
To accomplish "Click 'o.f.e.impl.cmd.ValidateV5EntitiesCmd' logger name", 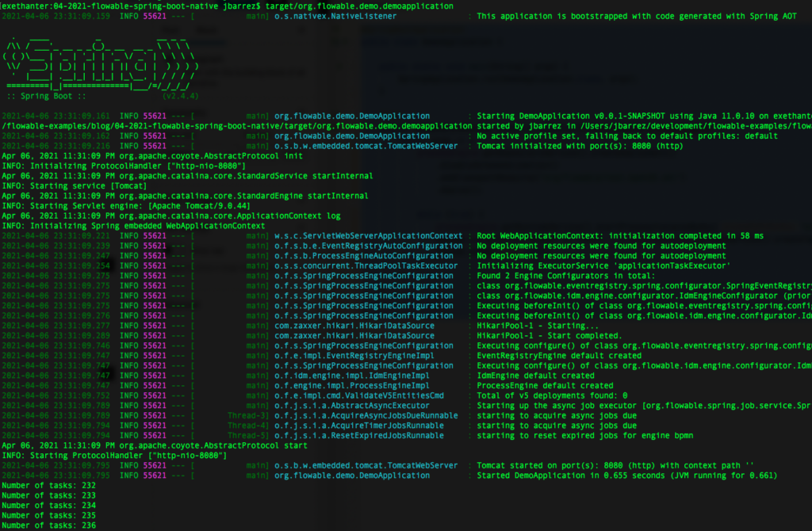I will [359, 395].
